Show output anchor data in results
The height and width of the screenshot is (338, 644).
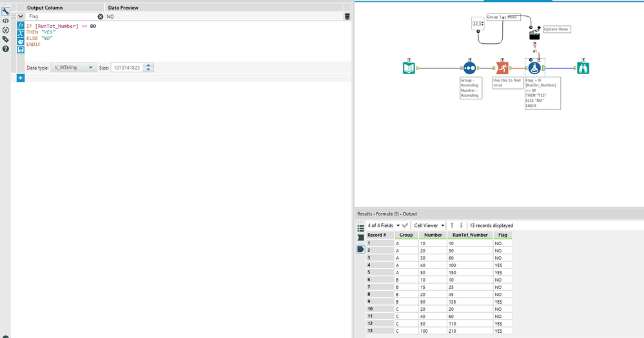coord(360,249)
